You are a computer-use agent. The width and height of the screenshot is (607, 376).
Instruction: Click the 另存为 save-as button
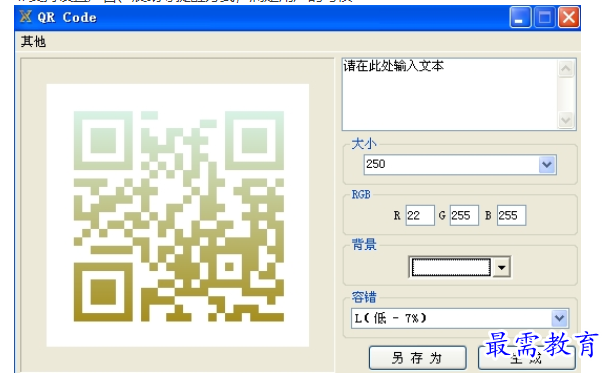[417, 358]
